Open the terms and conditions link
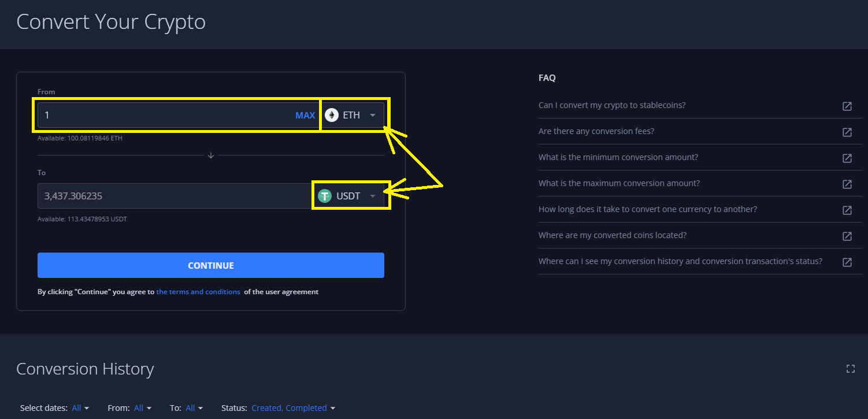The width and height of the screenshot is (868, 419). click(x=198, y=292)
